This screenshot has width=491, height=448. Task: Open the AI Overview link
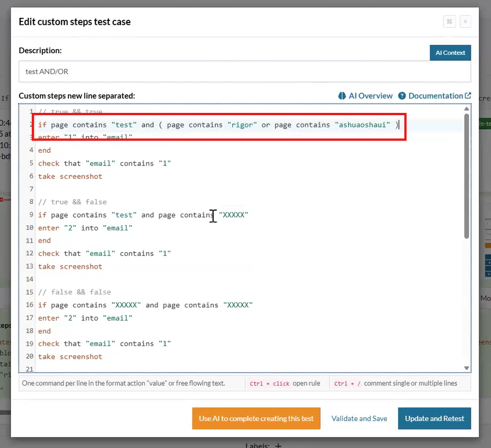(370, 96)
